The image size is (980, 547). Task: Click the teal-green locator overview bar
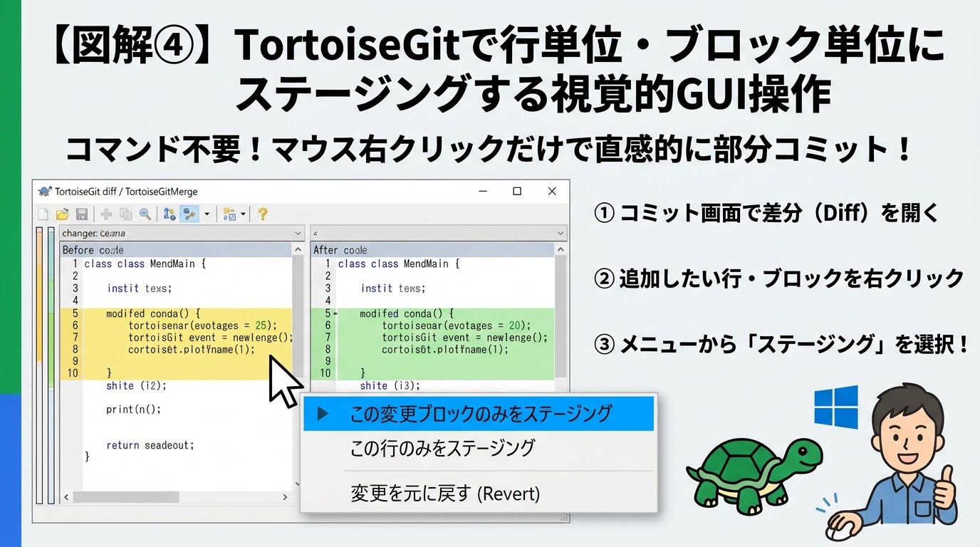pyautogui.click(x=51, y=366)
